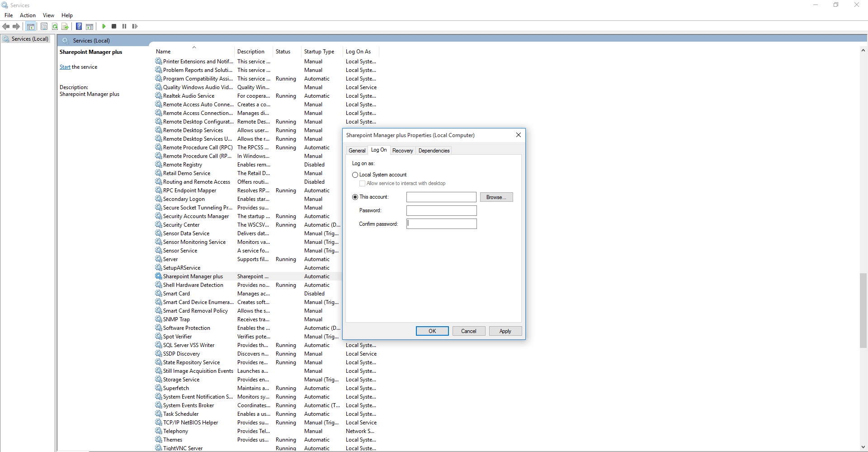
Task: Restart the service using the toolbar restart icon
Action: pos(135,26)
